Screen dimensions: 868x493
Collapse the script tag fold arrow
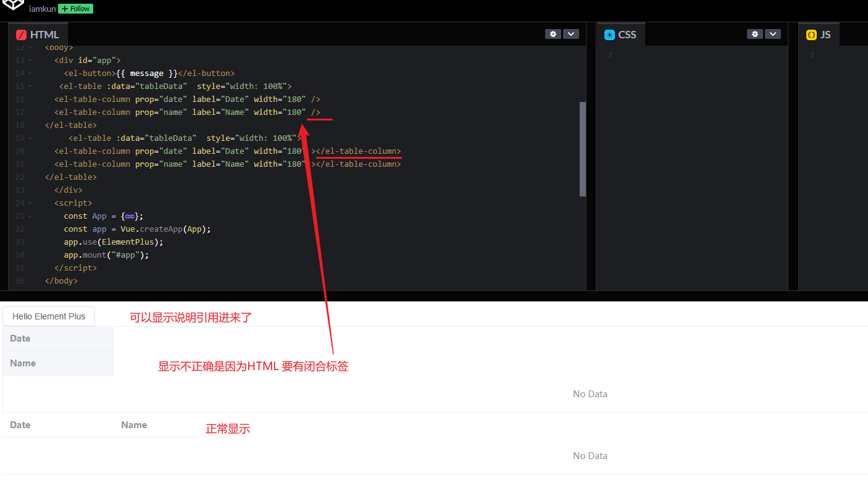(30, 203)
